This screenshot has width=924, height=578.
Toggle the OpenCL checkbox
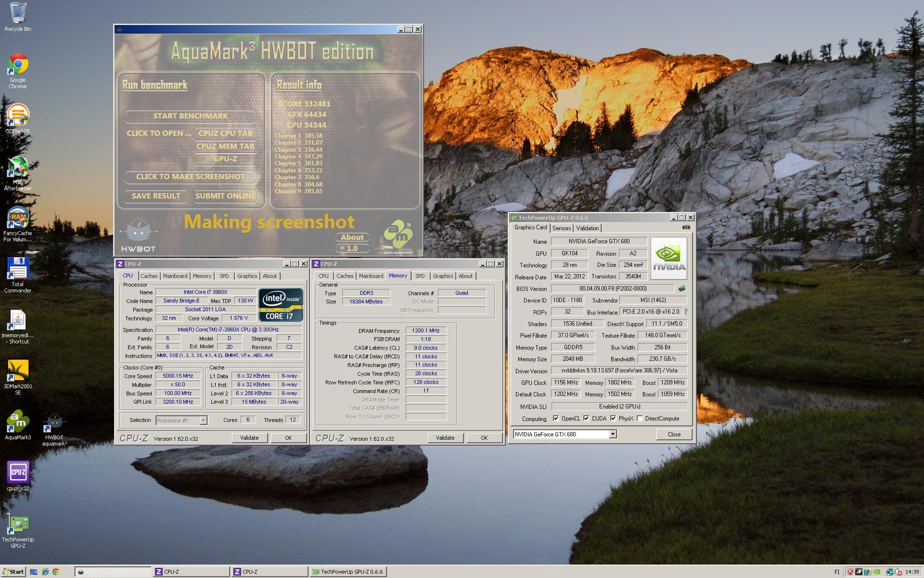[556, 419]
